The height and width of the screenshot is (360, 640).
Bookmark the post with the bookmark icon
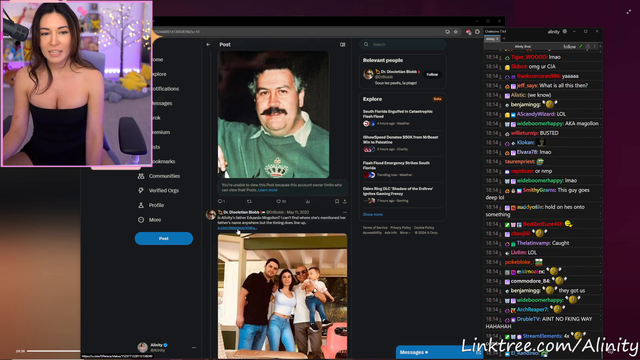click(x=337, y=201)
